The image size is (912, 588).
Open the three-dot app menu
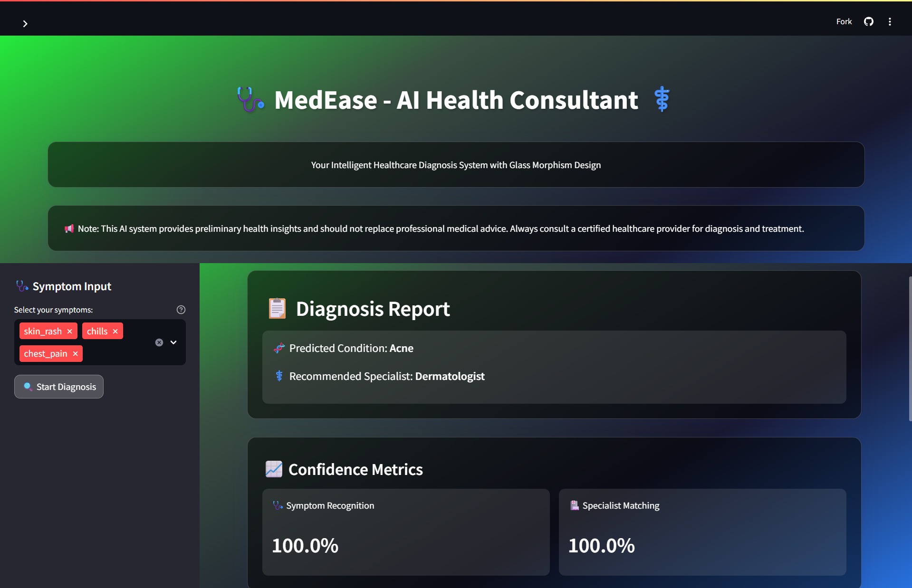890,21
